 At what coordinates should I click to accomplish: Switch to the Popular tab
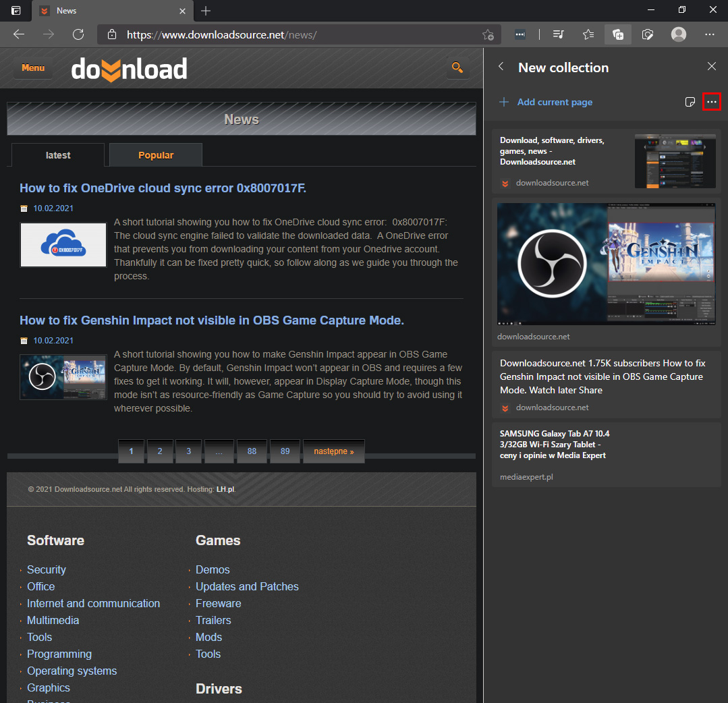click(156, 155)
